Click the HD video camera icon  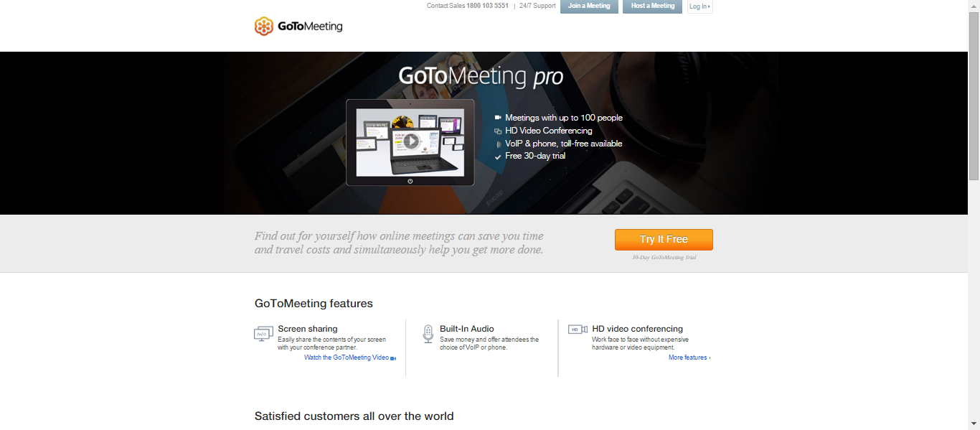(x=578, y=329)
